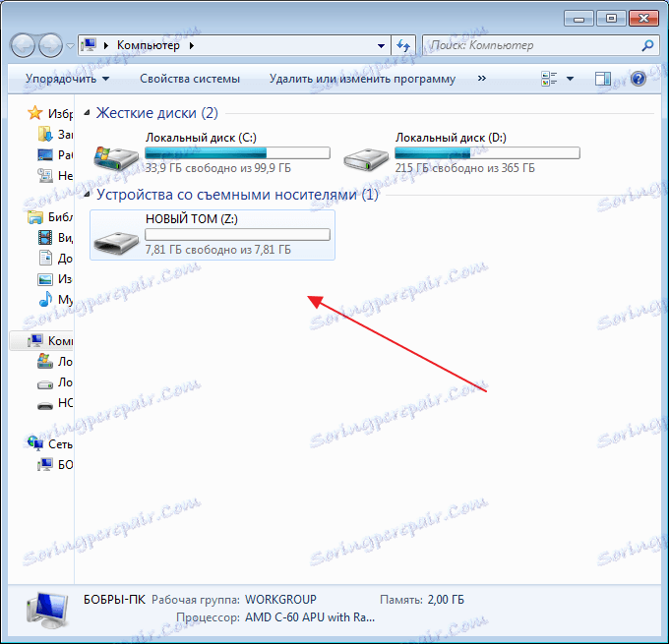669x644 pixels.
Task: Collapse Устройства со съемными носителями group
Action: tap(87, 195)
